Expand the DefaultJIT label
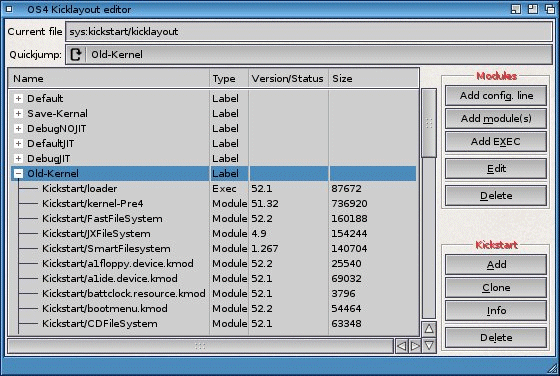Viewport: 560px width, 376px height. [x=18, y=144]
